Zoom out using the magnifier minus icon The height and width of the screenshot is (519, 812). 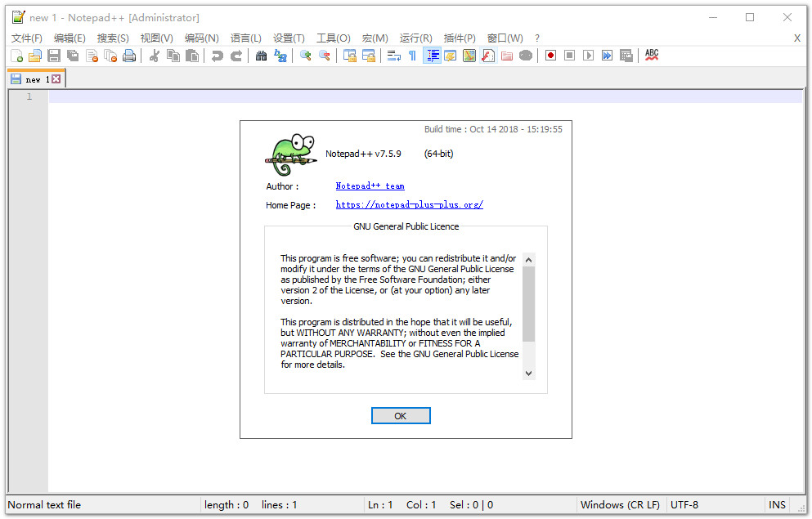tap(324, 56)
